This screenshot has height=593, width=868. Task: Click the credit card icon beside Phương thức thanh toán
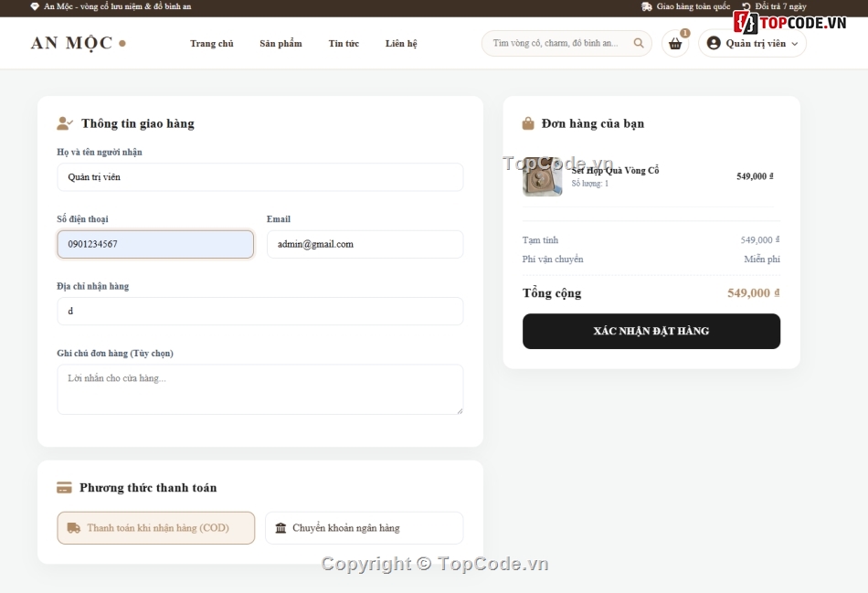pos(64,488)
